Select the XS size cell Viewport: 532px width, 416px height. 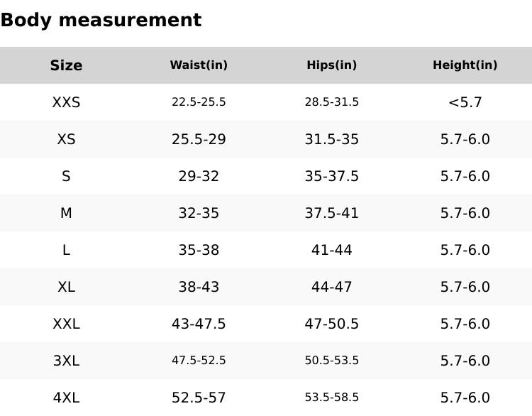click(x=66, y=139)
